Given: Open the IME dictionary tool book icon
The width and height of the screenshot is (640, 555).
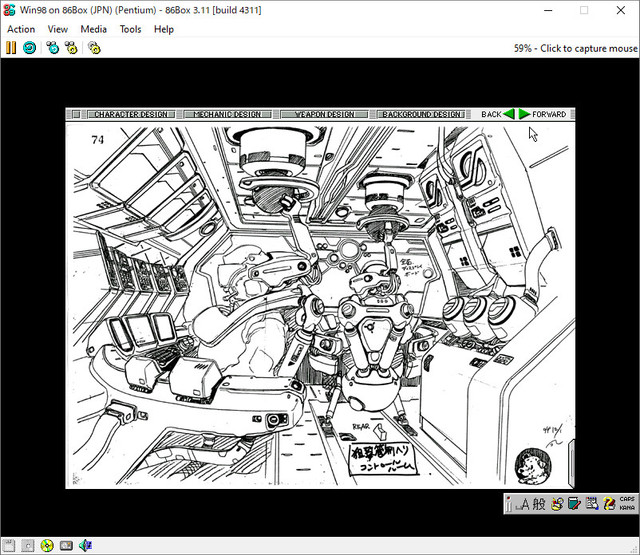Looking at the screenshot, I should click(x=574, y=504).
